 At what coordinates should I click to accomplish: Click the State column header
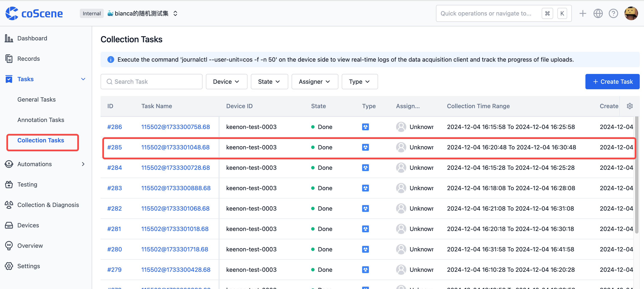point(318,106)
